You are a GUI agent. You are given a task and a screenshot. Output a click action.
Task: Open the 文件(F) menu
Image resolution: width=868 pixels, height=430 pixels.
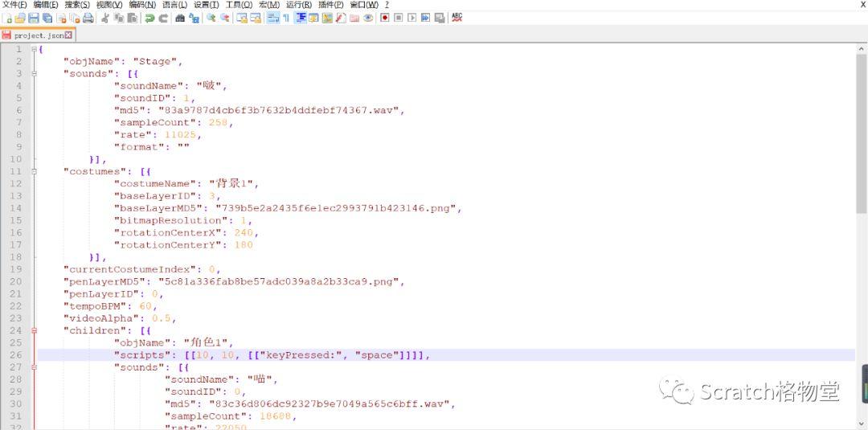pyautogui.click(x=15, y=5)
